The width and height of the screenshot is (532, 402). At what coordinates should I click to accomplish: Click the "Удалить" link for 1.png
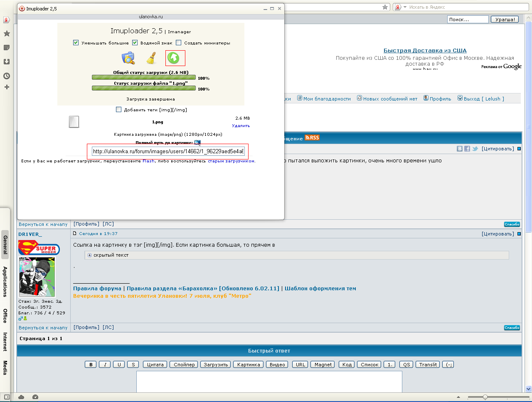(241, 126)
